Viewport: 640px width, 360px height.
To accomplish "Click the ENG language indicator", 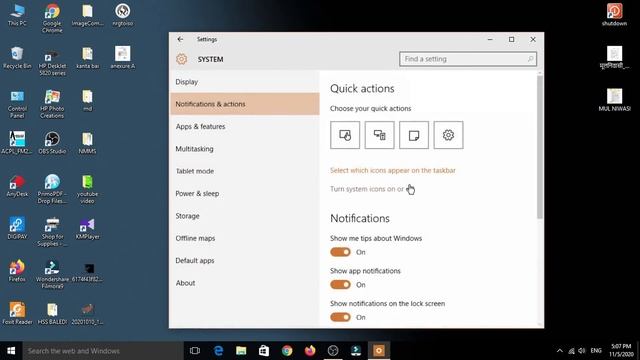I will point(596,351).
